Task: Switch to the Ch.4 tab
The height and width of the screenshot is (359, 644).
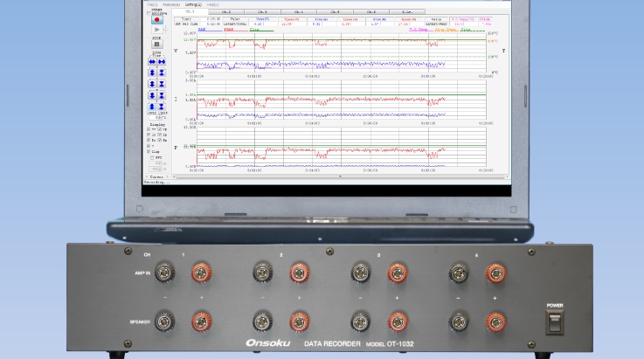Action: (299, 11)
